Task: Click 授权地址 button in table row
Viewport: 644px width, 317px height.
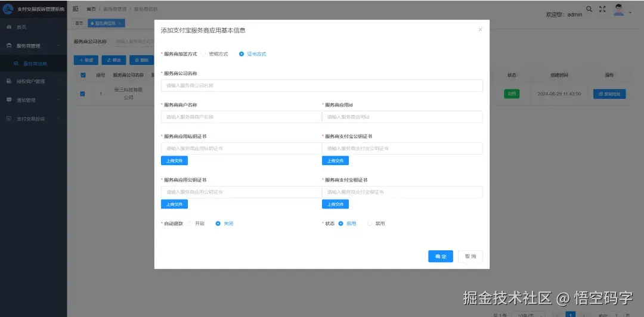Action: click(x=609, y=94)
